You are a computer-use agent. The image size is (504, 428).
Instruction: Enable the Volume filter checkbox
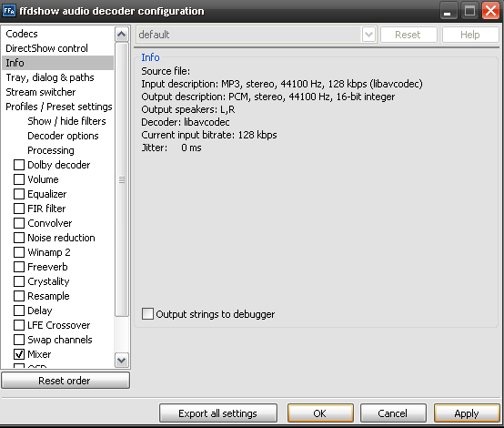click(x=19, y=179)
